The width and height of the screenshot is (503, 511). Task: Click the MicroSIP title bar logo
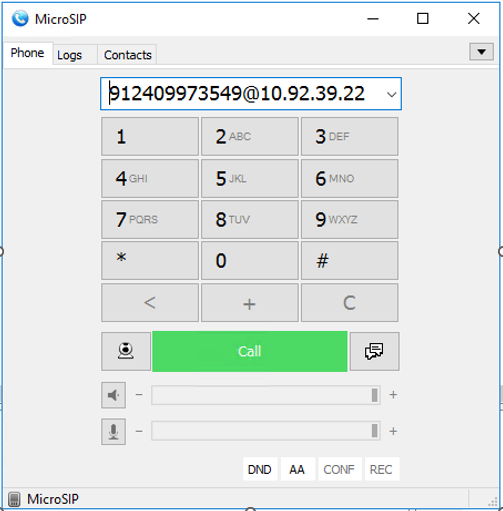pyautogui.click(x=20, y=18)
